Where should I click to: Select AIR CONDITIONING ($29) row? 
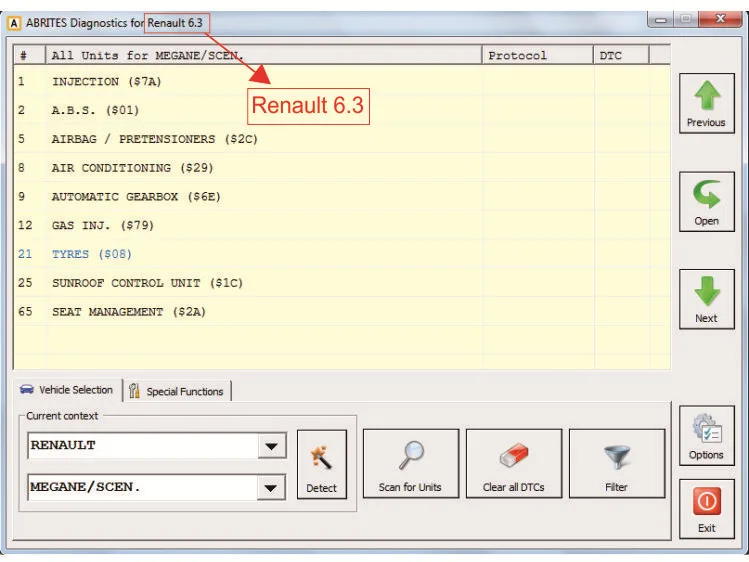coord(342,168)
